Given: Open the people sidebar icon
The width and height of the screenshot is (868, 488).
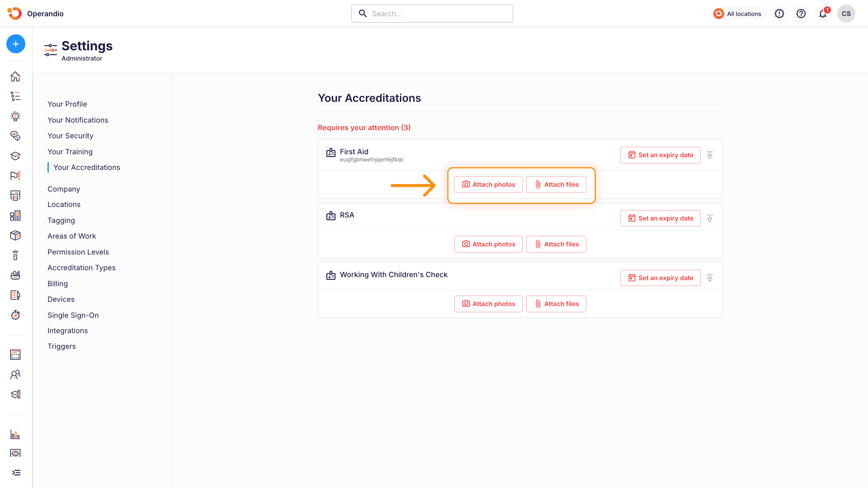Looking at the screenshot, I should (x=15, y=374).
